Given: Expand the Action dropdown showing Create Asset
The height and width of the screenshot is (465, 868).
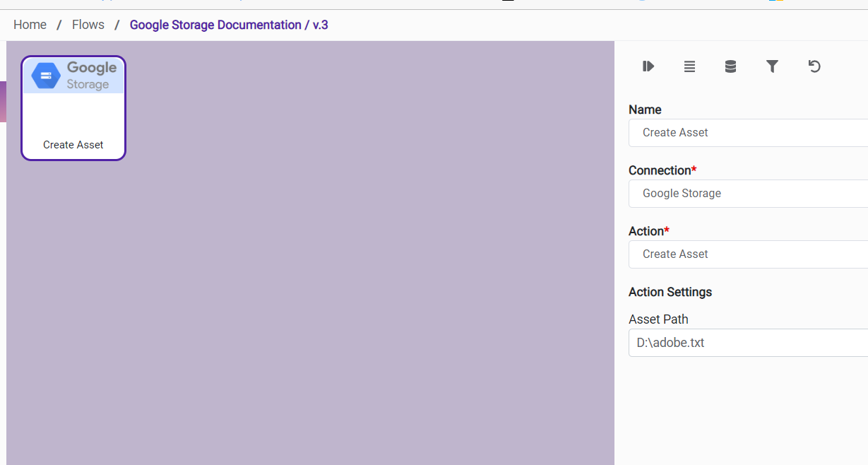Looking at the screenshot, I should (749, 254).
